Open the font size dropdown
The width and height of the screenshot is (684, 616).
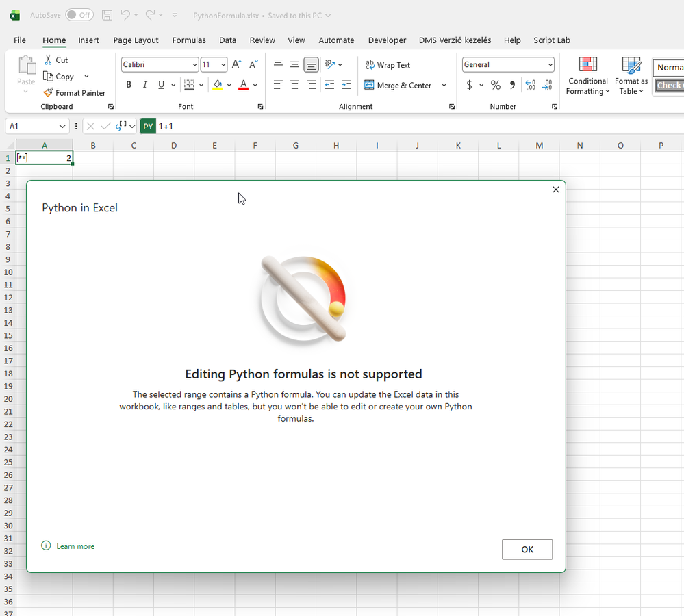223,64
